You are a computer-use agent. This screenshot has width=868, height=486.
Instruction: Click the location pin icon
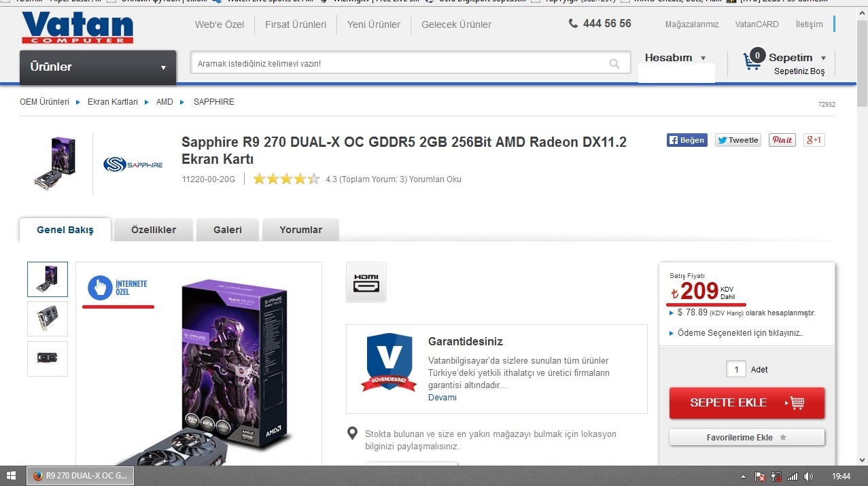tap(352, 434)
